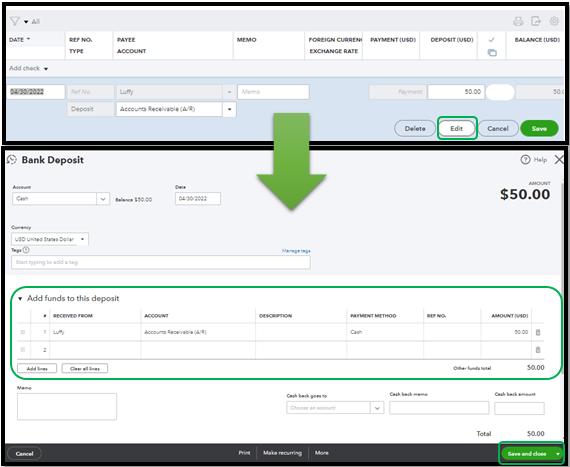Click Print in the footer bar
This screenshot has width=570, height=467.
[x=244, y=453]
